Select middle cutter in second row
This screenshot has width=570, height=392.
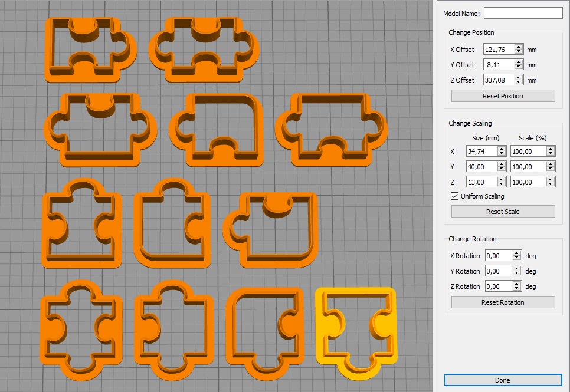[217, 129]
